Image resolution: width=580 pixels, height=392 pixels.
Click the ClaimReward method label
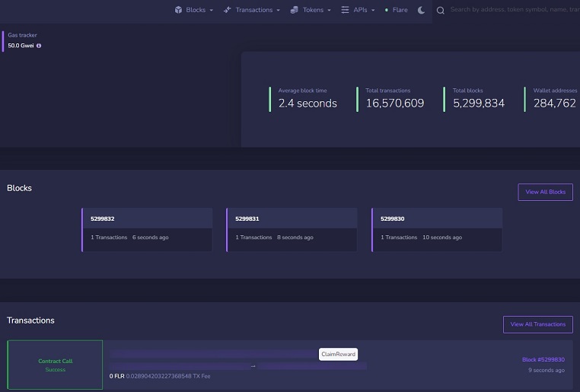pyautogui.click(x=338, y=354)
